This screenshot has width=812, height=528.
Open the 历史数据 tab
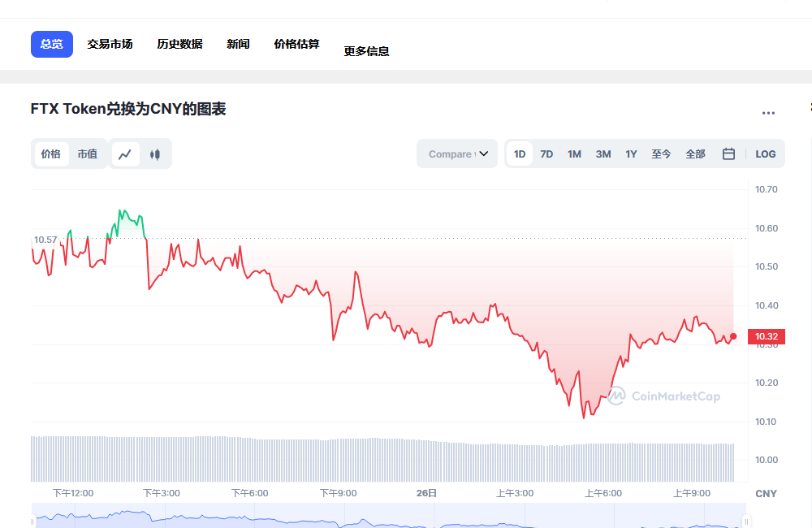click(x=179, y=44)
